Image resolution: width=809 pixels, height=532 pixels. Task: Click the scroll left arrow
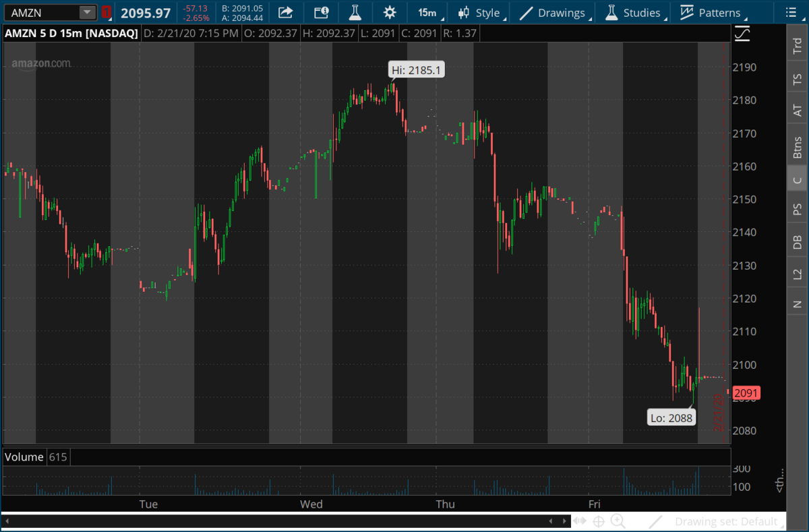(551, 521)
